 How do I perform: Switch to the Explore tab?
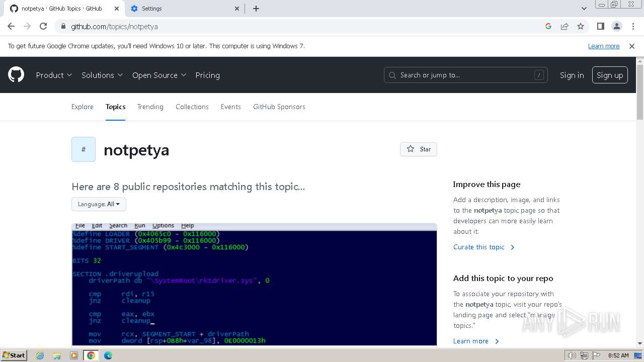pos(83,107)
